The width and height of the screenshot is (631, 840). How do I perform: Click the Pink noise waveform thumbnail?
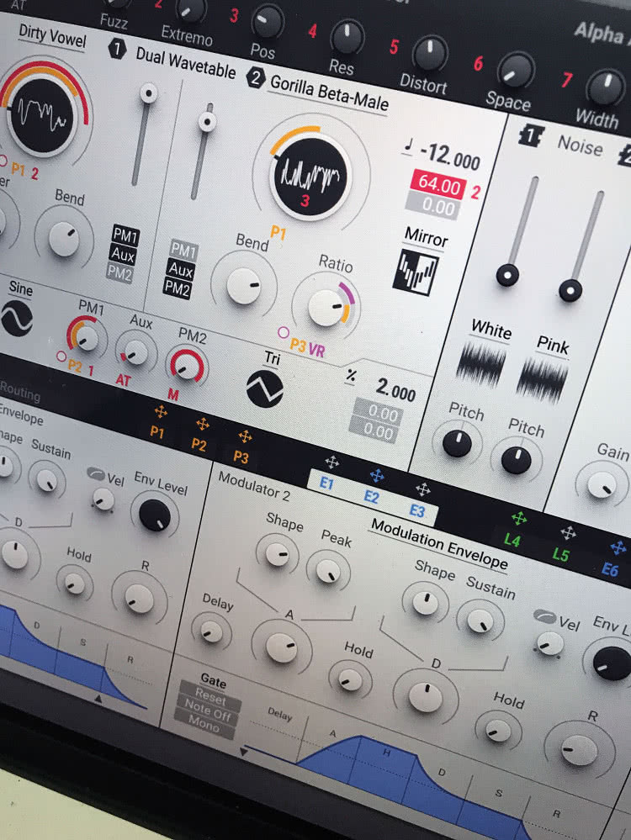(x=541, y=380)
